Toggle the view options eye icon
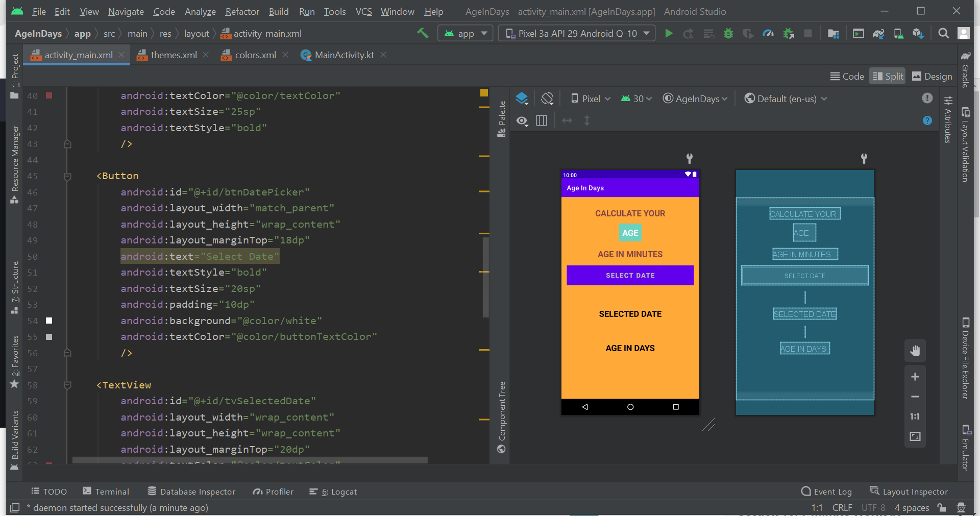The height and width of the screenshot is (516, 980). point(522,121)
